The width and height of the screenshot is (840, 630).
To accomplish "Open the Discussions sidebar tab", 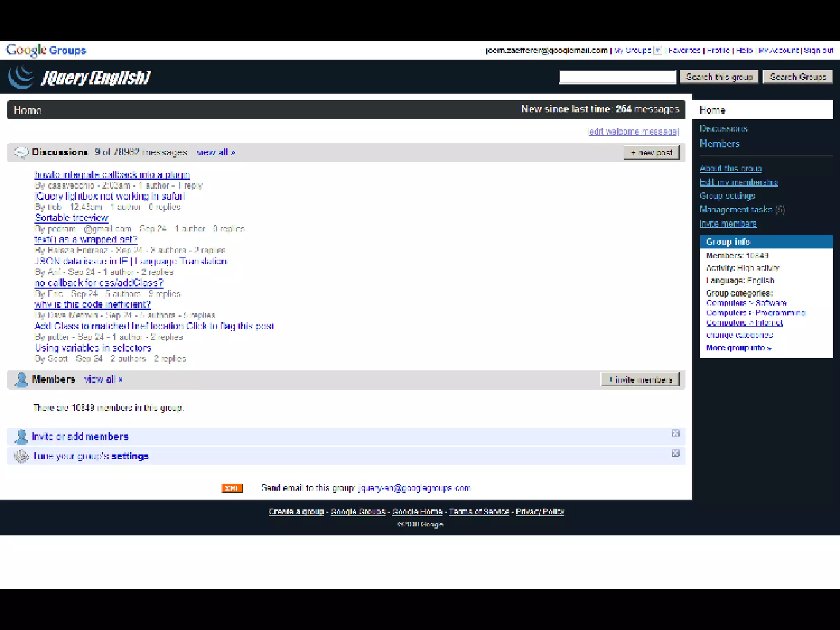I will [x=723, y=129].
